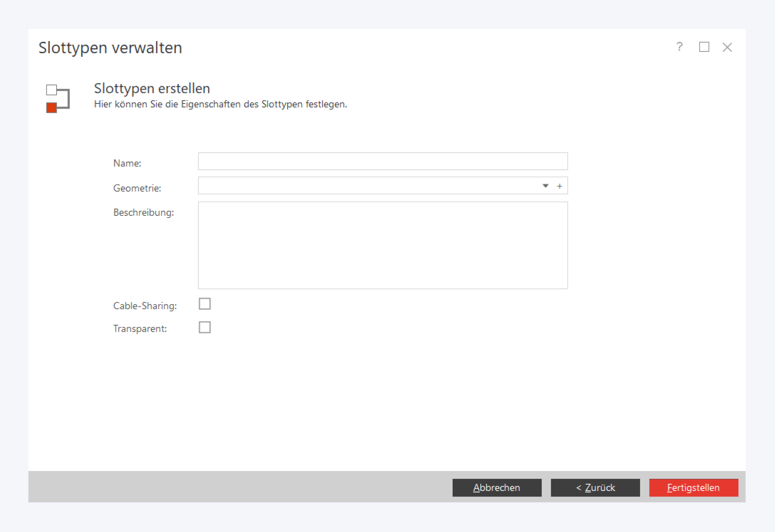
Task: Click the Geometrie label
Action: (137, 188)
